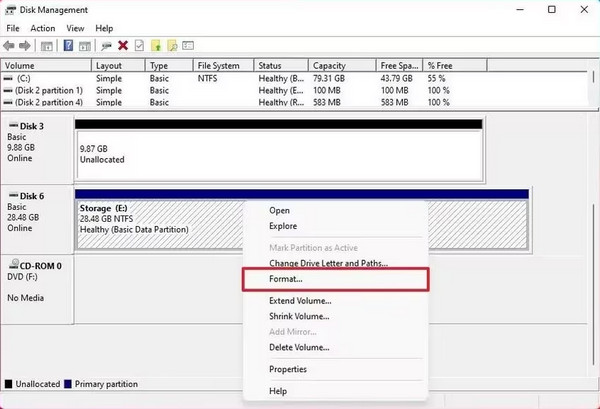Click the Disk 3 drive icon
Screen dimensions: 600x409
coord(14,125)
